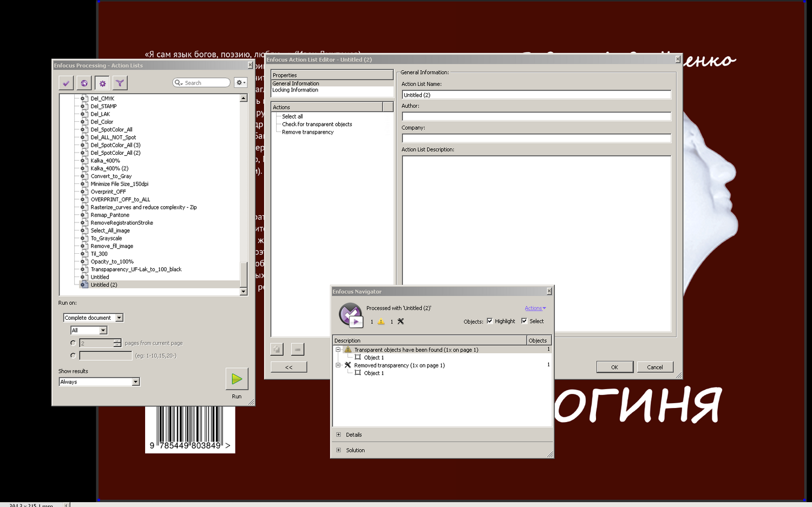
Task: Collapse 'Transparent objects have been found' row
Action: [338, 350]
